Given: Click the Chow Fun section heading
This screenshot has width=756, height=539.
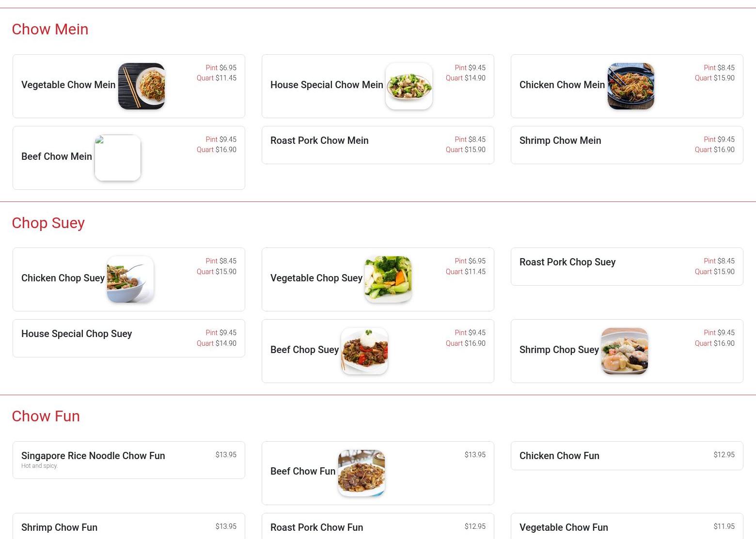Looking at the screenshot, I should point(46,416).
